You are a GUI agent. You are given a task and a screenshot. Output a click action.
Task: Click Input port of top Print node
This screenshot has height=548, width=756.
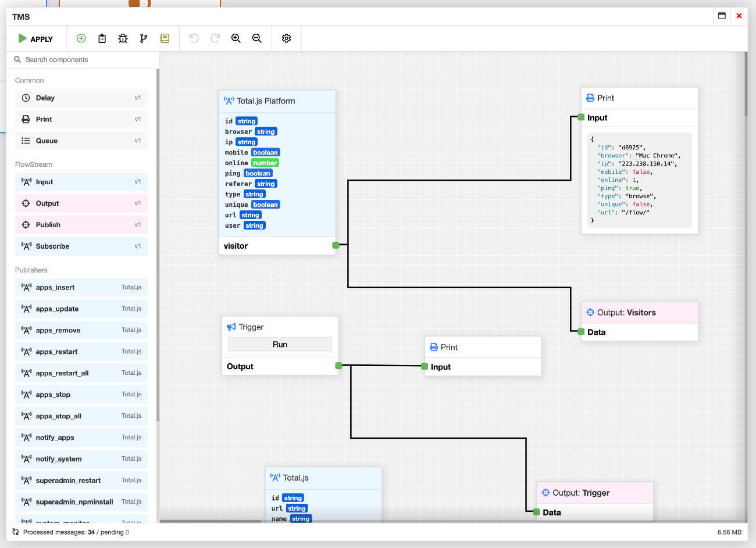pos(581,117)
